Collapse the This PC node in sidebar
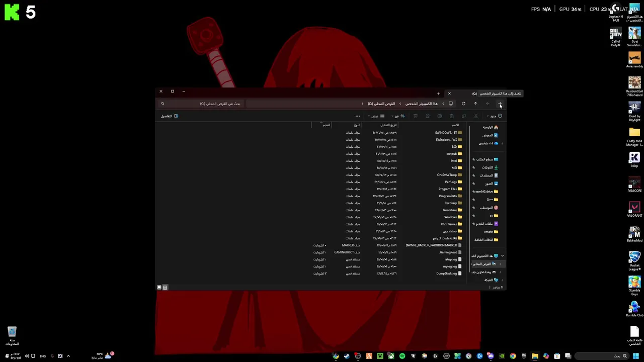Screen dimensions: 644x362 pos(502,256)
